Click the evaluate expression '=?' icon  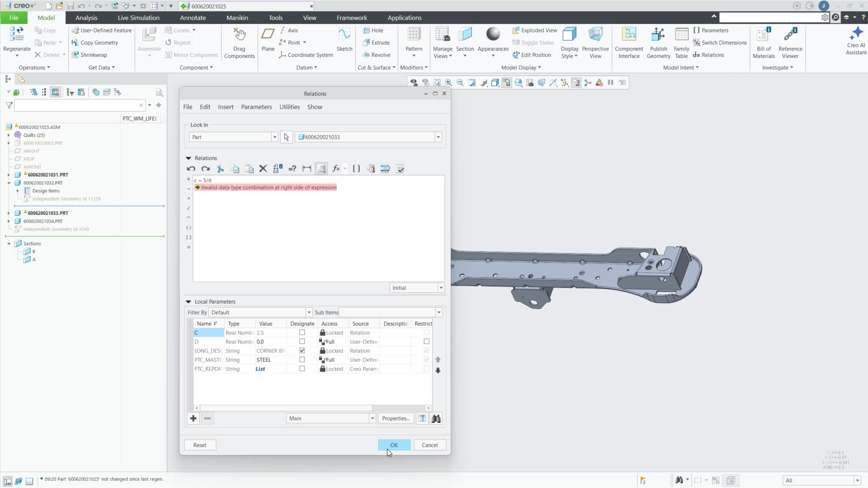tap(292, 169)
